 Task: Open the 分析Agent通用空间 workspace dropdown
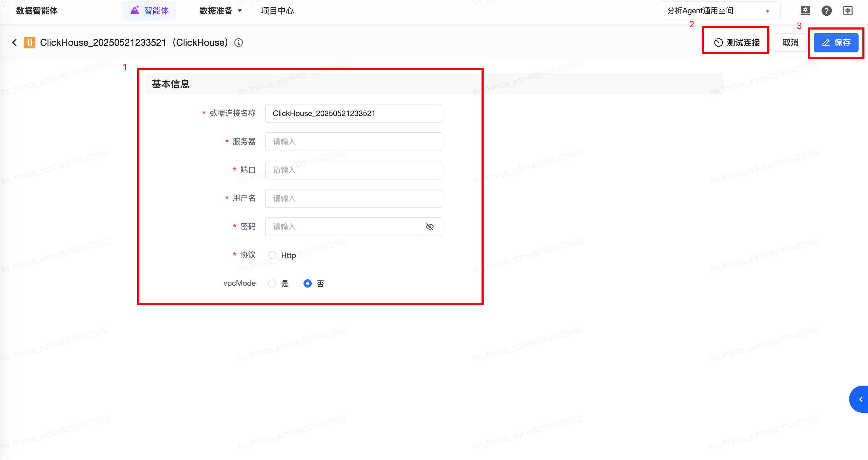[719, 11]
